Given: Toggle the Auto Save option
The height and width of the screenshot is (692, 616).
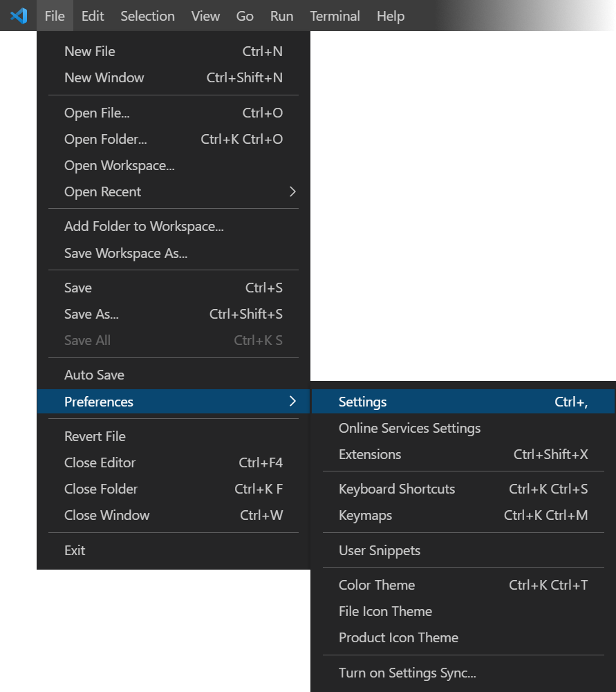Looking at the screenshot, I should pos(95,375).
